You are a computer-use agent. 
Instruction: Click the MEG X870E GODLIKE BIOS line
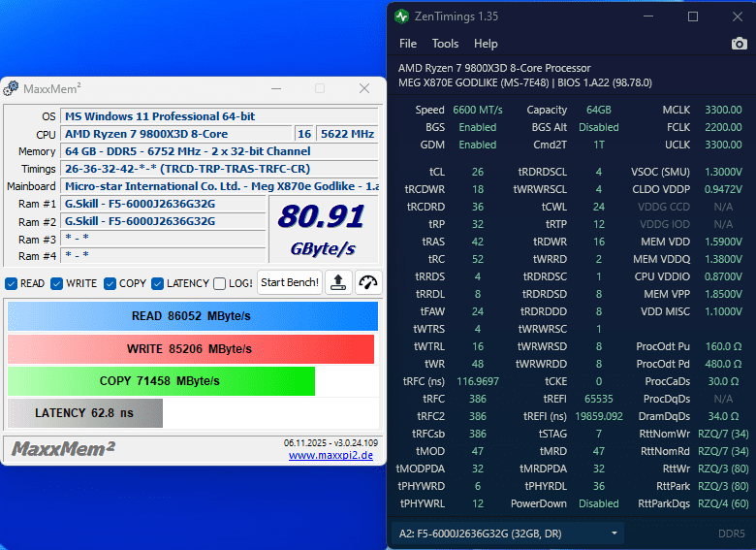[525, 82]
